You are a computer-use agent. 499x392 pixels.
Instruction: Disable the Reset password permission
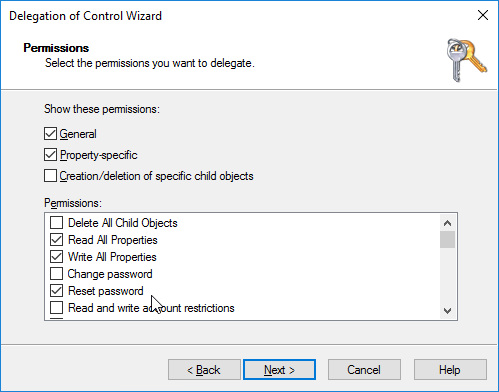coord(56,291)
